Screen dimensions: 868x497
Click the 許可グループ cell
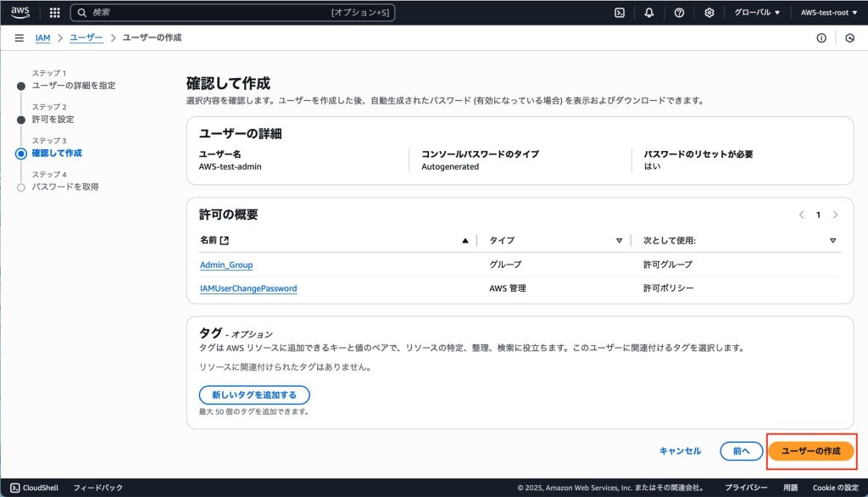[x=668, y=265]
